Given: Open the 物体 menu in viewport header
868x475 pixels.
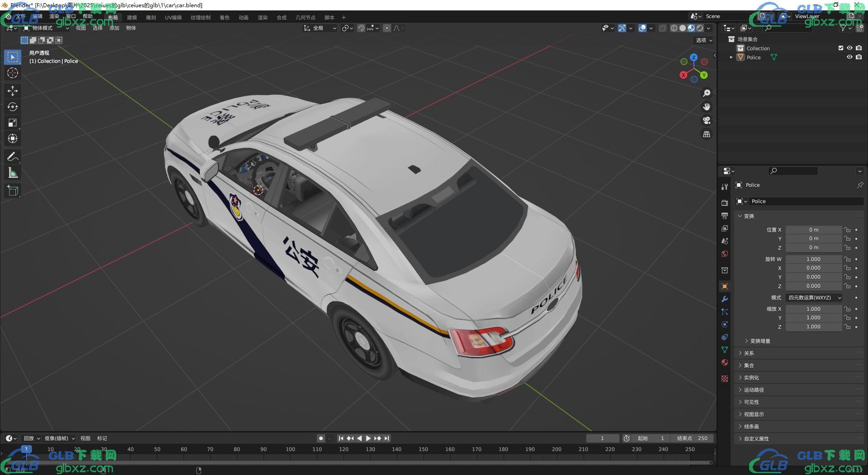Looking at the screenshot, I should (131, 28).
